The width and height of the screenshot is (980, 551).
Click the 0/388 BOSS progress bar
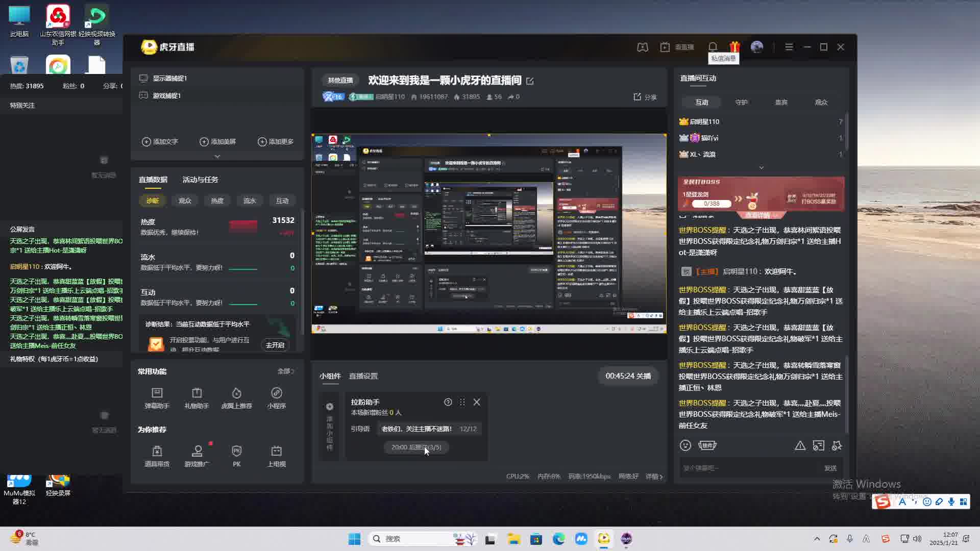[x=711, y=203]
